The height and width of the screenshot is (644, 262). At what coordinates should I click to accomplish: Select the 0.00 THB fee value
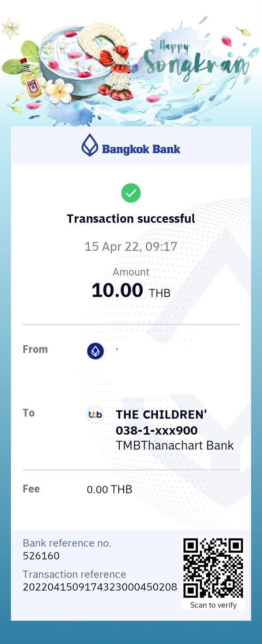tap(110, 489)
